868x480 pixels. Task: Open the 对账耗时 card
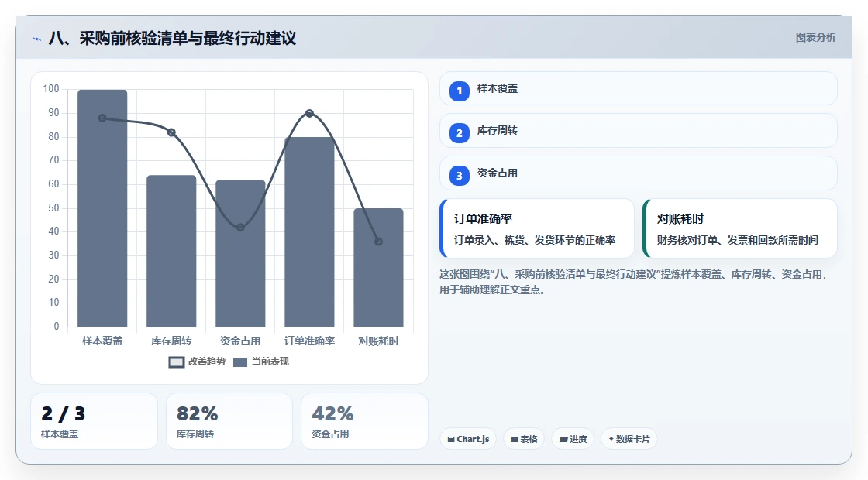[x=740, y=228]
